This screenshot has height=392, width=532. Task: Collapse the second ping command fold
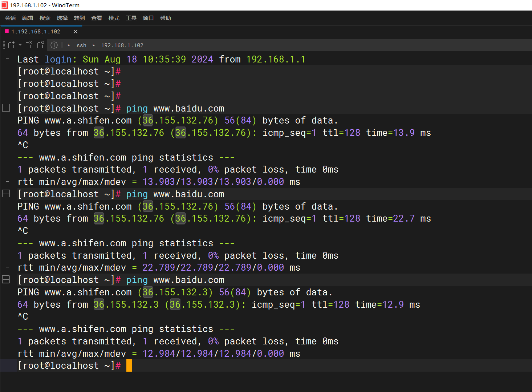pos(6,194)
